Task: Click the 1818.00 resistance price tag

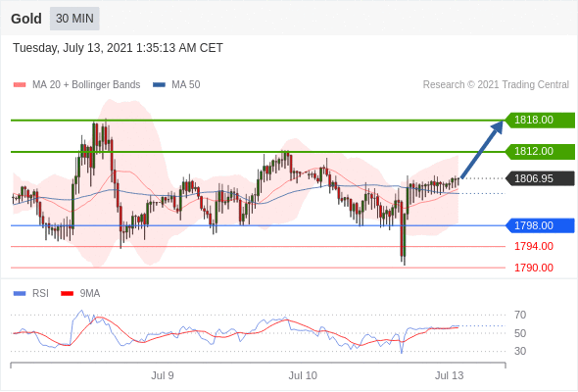Action: (x=540, y=120)
